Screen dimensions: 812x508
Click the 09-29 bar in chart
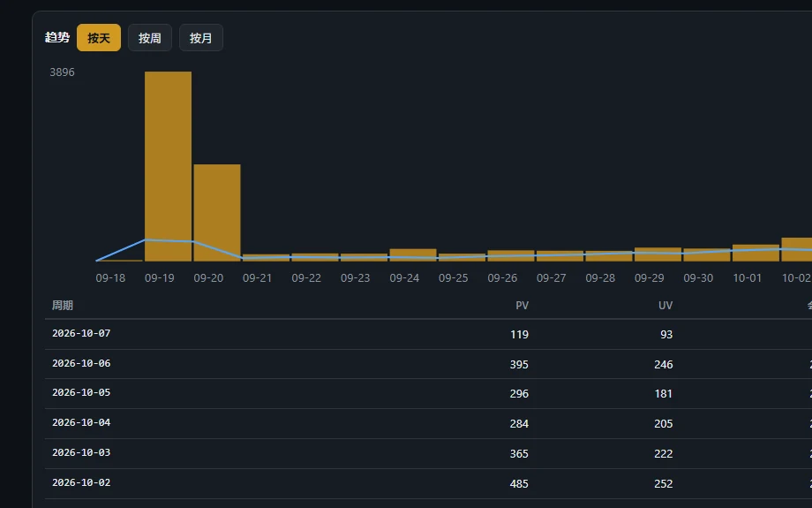pyautogui.click(x=658, y=254)
